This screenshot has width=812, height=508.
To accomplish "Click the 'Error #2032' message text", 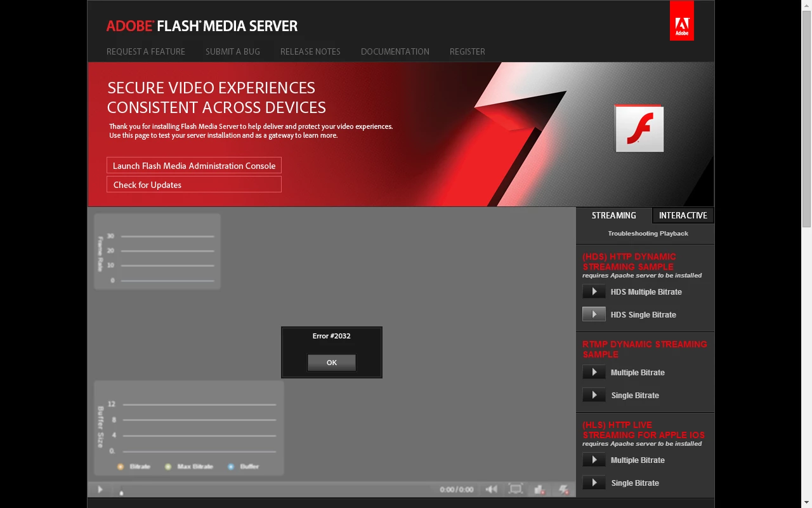I will click(x=331, y=336).
